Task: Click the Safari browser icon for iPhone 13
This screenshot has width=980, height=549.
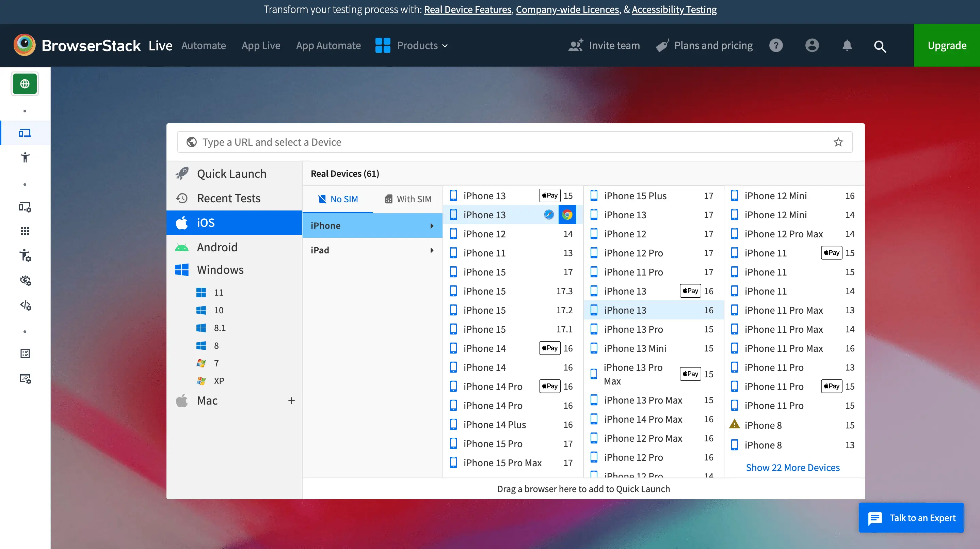Action: [549, 215]
